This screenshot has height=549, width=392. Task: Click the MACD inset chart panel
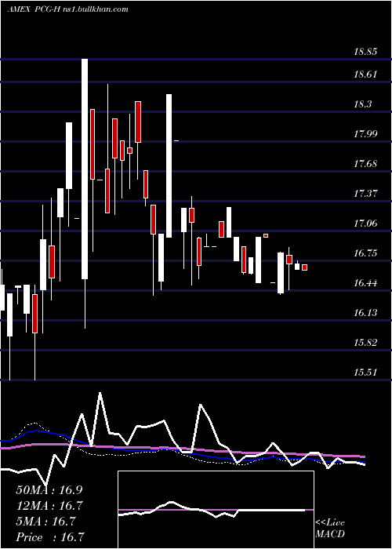pyautogui.click(x=216, y=510)
